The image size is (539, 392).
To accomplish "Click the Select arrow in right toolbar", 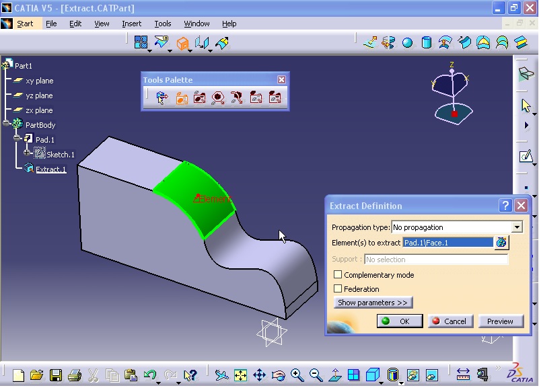I will [x=526, y=106].
